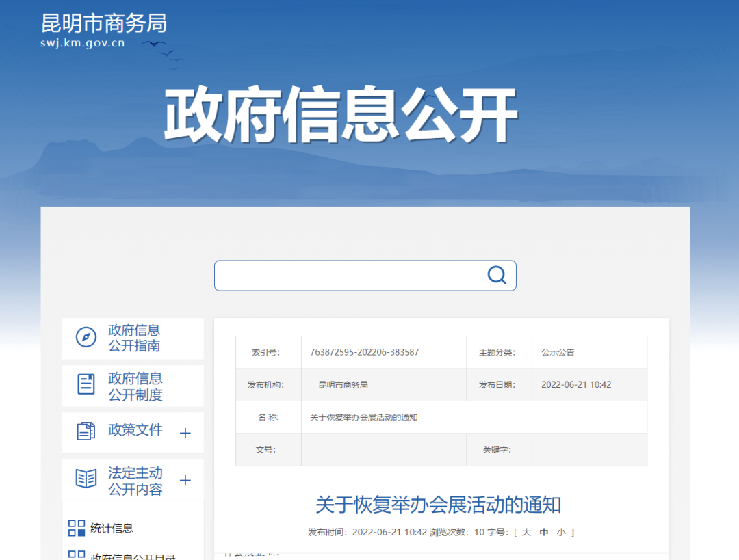This screenshot has height=560, width=739.
Task: Focus the search input field
Action: 349,276
